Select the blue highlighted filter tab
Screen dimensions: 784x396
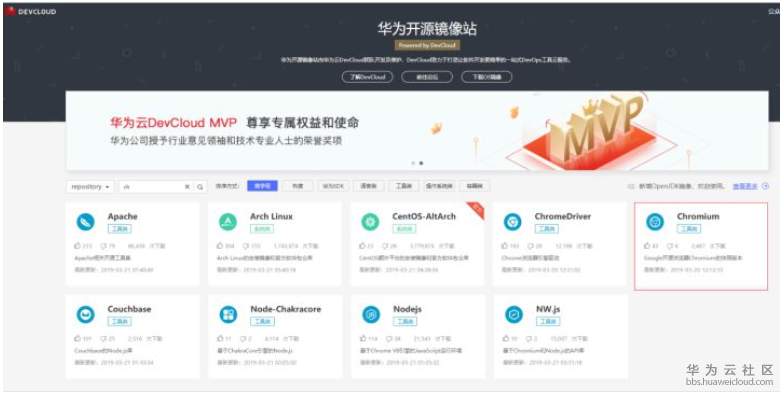point(262,186)
